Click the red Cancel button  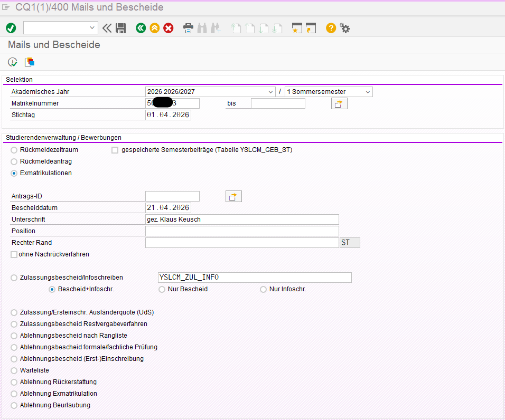[x=168, y=28]
